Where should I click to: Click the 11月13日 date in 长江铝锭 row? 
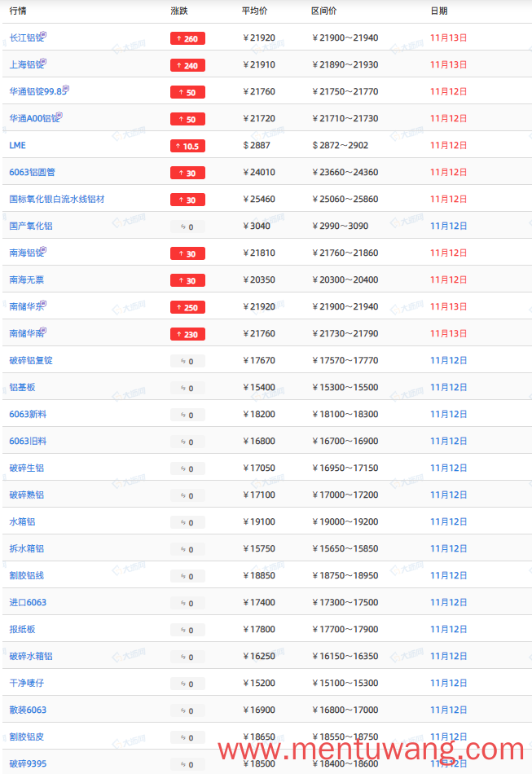coord(448,38)
